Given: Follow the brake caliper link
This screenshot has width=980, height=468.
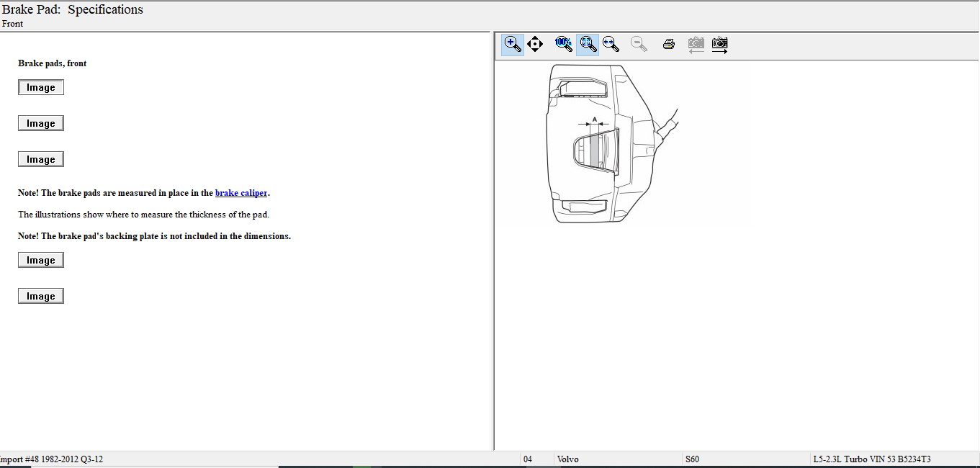Looking at the screenshot, I should point(240,193).
